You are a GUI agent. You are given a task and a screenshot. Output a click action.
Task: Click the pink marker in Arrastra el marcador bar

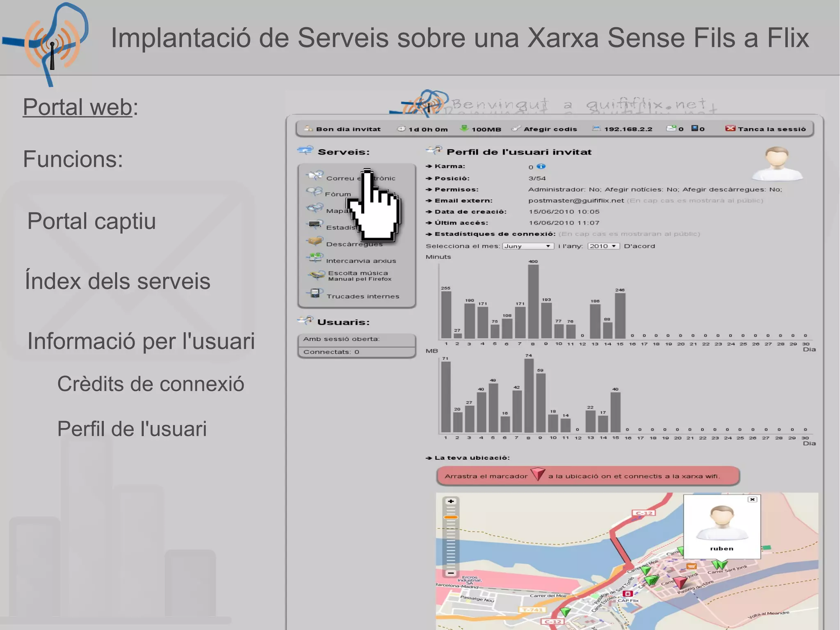537,474
